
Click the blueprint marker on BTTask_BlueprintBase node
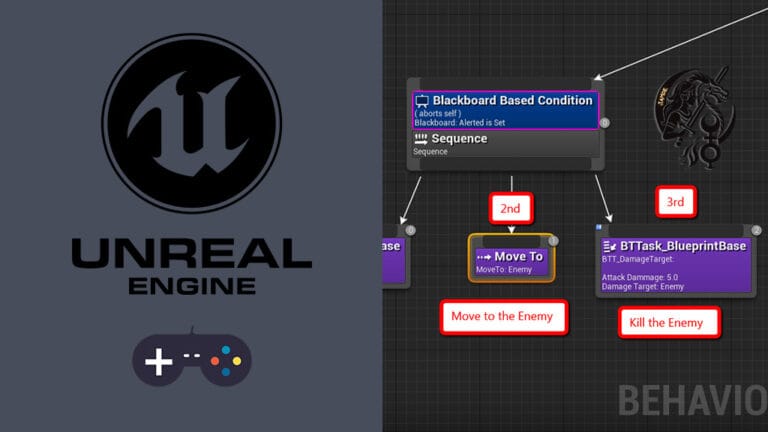tap(599, 227)
